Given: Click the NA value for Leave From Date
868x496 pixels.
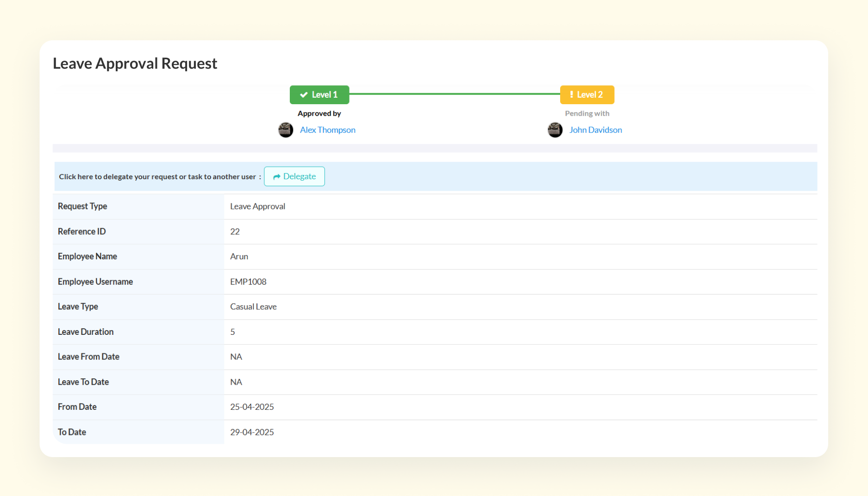Looking at the screenshot, I should pyautogui.click(x=236, y=357).
